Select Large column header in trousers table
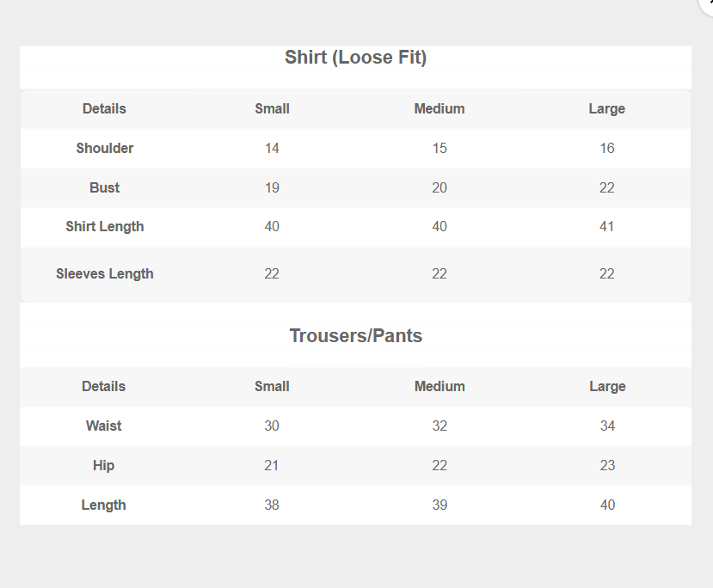 tap(606, 387)
